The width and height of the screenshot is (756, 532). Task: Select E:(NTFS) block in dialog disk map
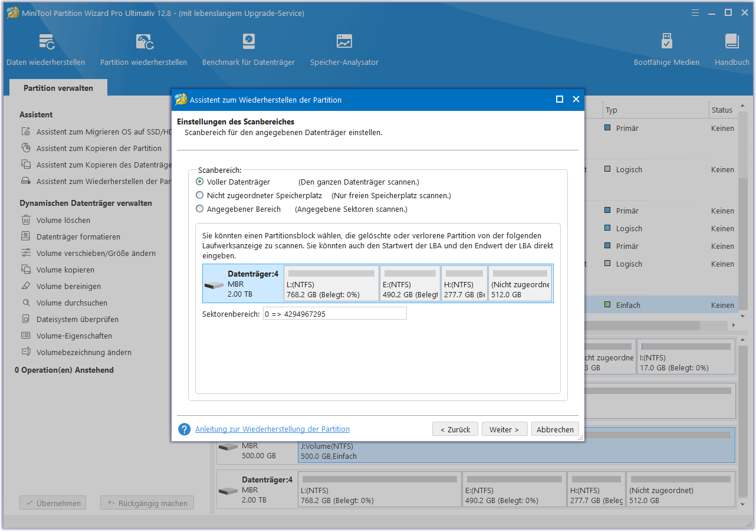410,284
